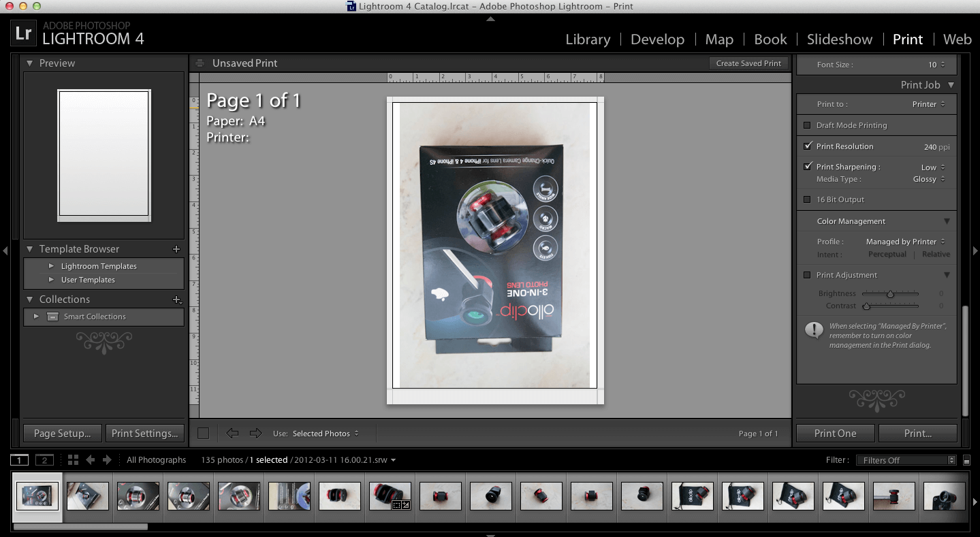Click the first page square button in toolbar
Image resolution: width=980 pixels, height=537 pixels.
click(203, 433)
